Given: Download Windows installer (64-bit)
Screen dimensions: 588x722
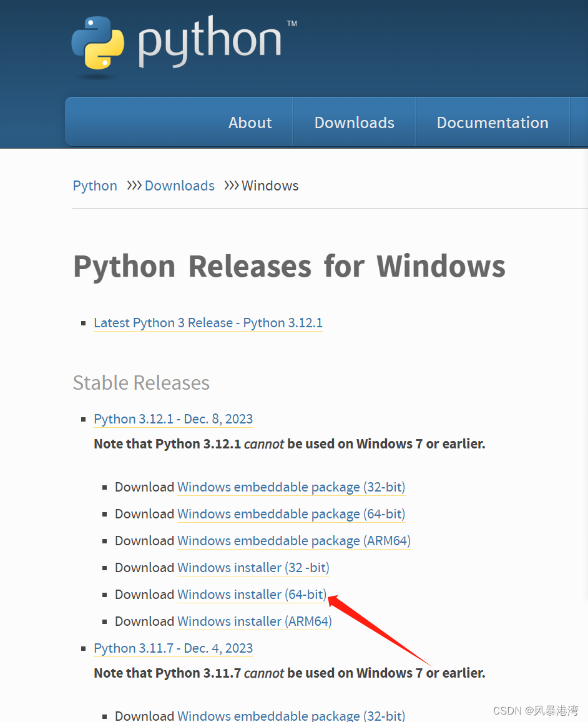Looking at the screenshot, I should pos(252,595).
